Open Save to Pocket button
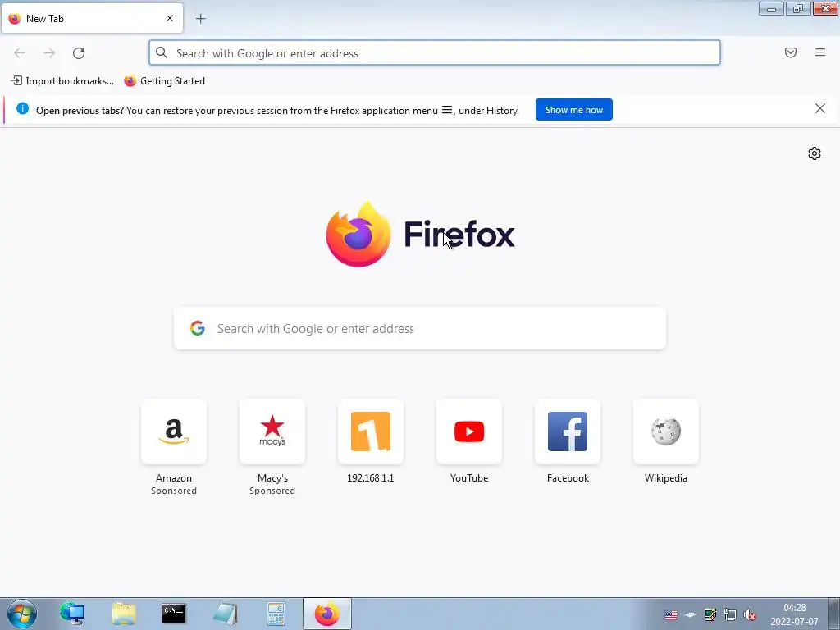 coord(791,52)
